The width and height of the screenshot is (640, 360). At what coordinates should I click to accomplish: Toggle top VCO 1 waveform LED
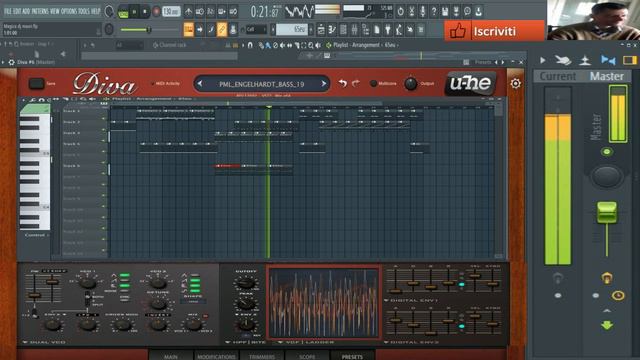[124, 276]
